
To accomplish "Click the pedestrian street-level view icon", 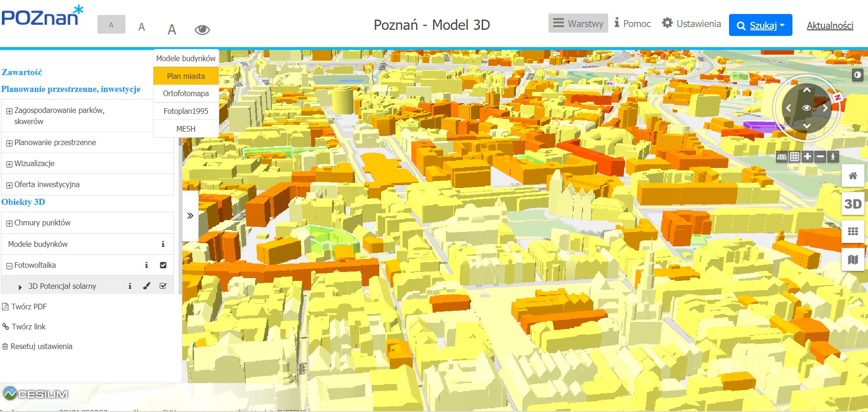I will tap(833, 157).
